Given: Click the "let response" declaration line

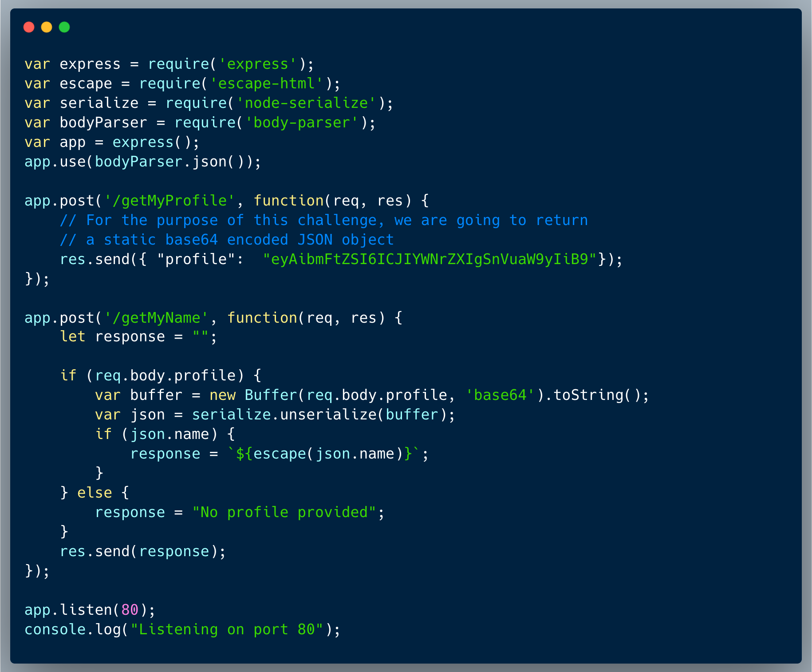Looking at the screenshot, I should (138, 337).
